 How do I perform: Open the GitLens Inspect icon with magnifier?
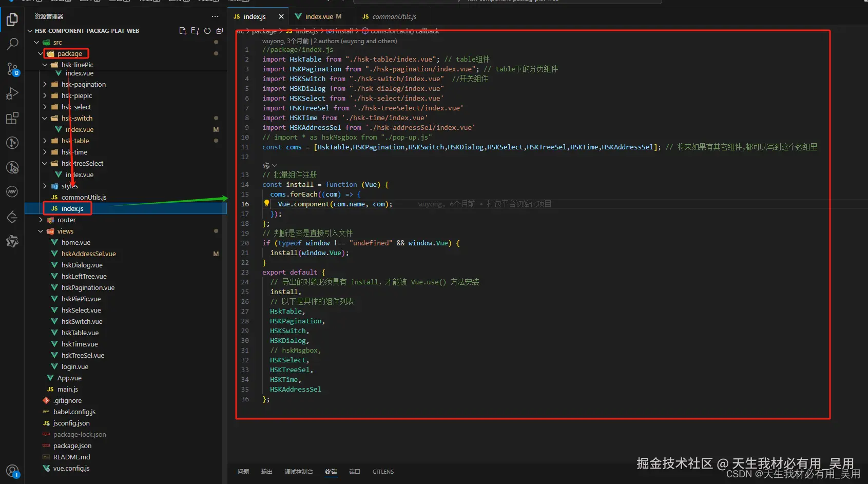[x=12, y=167]
